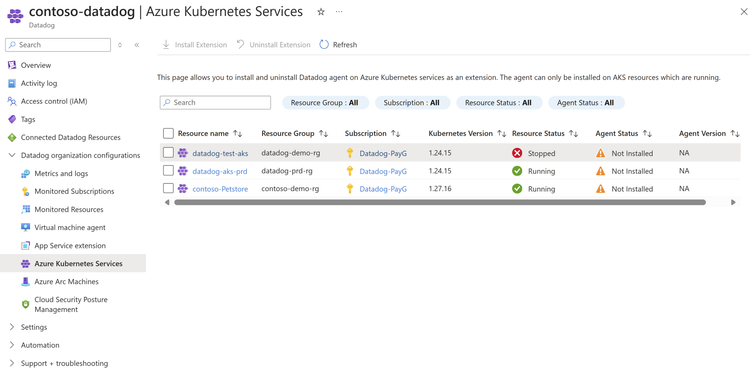
Task: Toggle the select-all checkbox in the table header
Action: [168, 133]
